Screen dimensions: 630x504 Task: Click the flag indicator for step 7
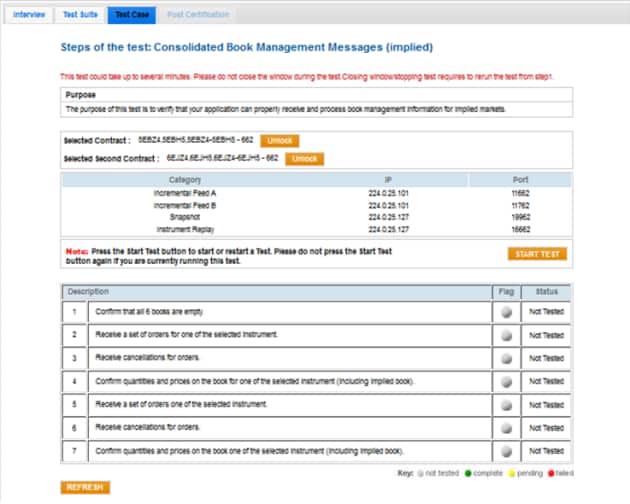pyautogui.click(x=508, y=452)
